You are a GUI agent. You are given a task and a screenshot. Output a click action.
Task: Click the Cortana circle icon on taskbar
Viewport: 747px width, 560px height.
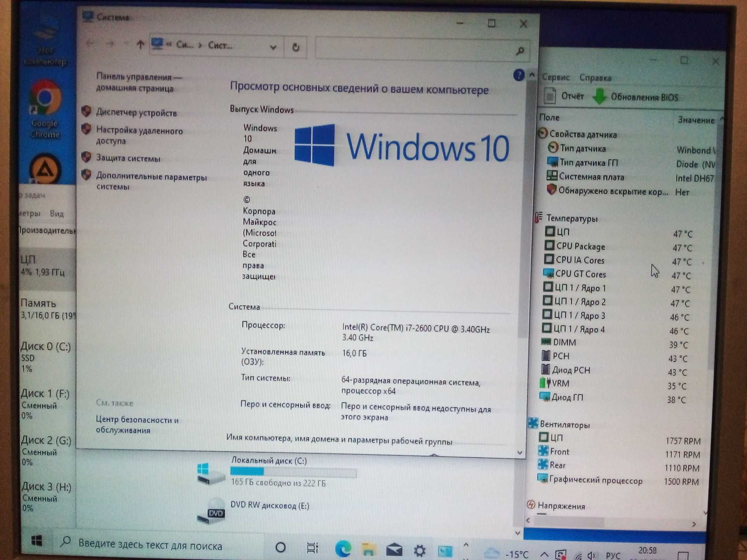280,547
